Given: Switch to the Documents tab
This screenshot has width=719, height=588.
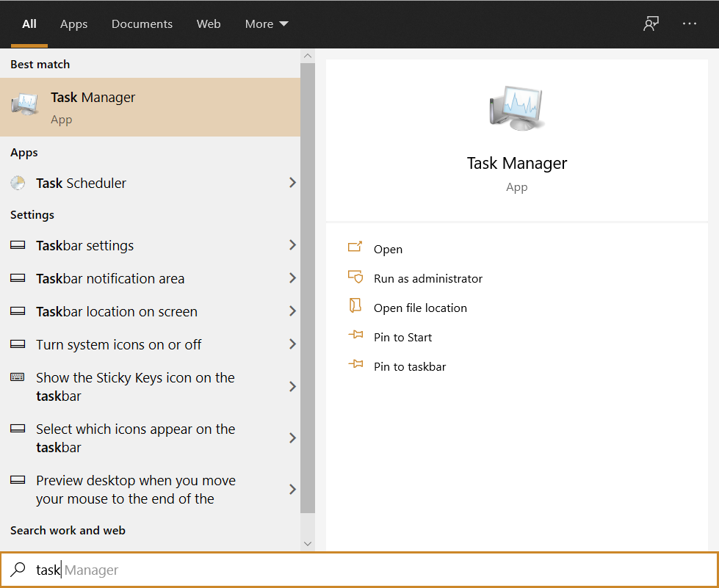Looking at the screenshot, I should tap(142, 24).
